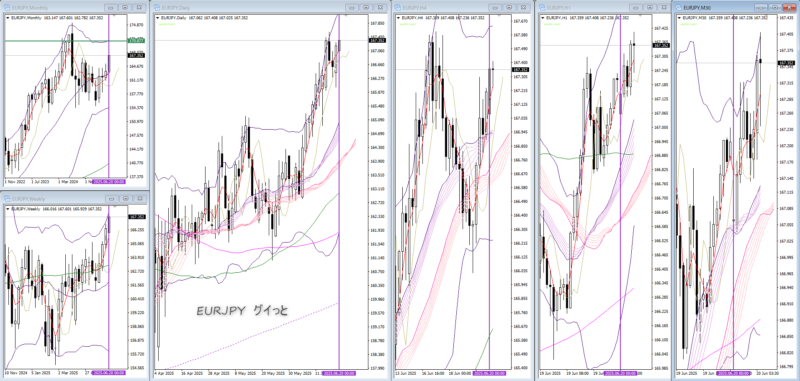Image resolution: width=800 pixels, height=381 pixels.
Task: Click the EURJPY,H1 window chart icon
Action: 541,8
